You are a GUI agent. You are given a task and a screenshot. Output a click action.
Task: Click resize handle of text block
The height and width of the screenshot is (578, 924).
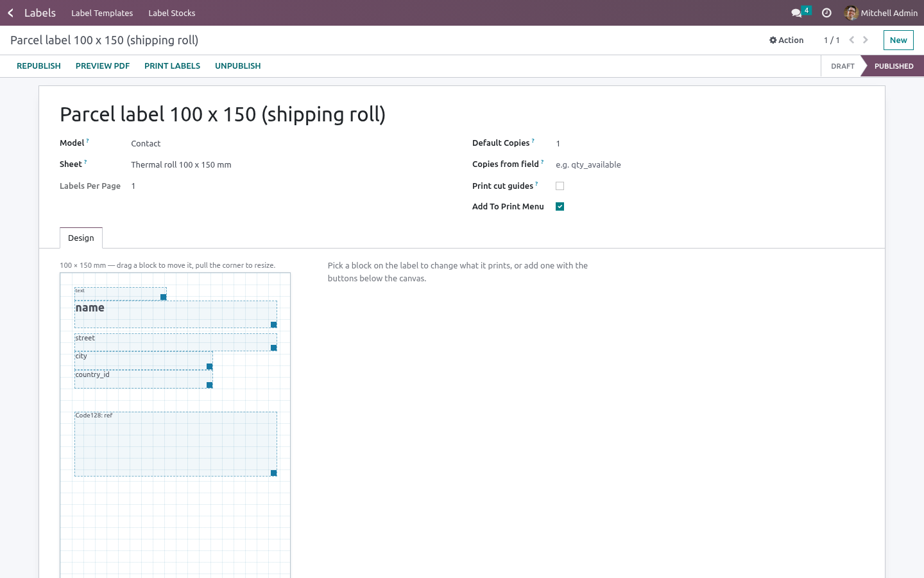[163, 297]
